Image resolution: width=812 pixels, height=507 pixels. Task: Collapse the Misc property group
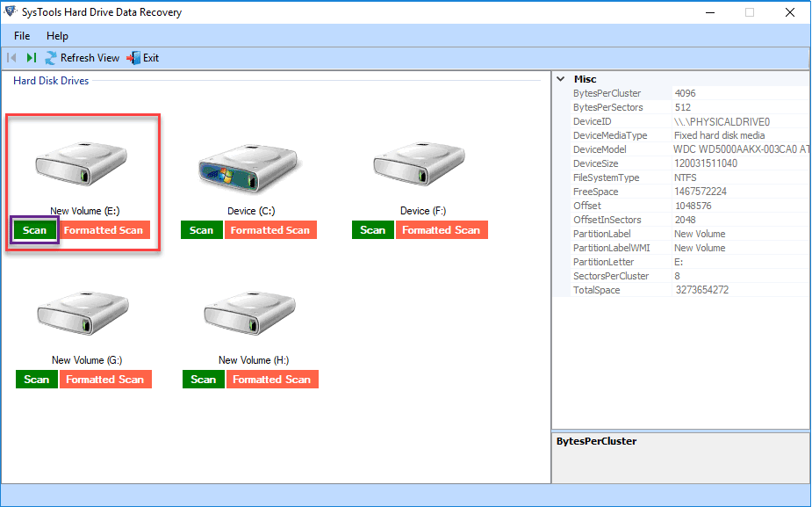(561, 79)
